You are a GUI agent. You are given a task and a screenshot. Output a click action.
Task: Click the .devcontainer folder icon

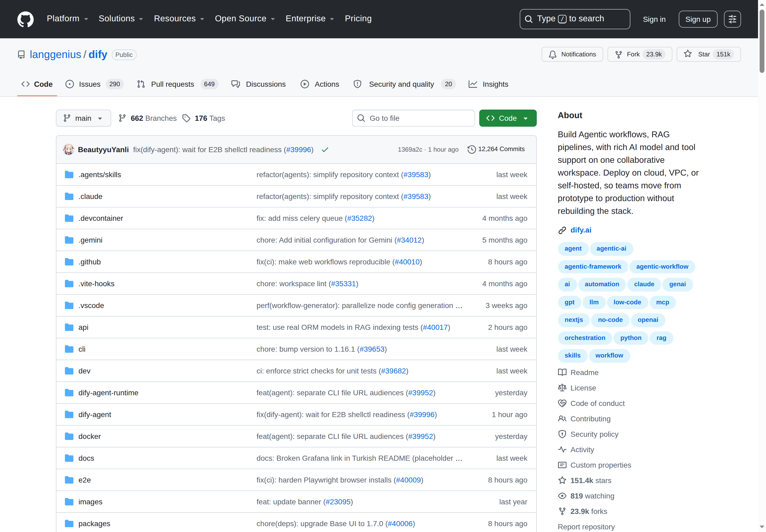point(69,218)
